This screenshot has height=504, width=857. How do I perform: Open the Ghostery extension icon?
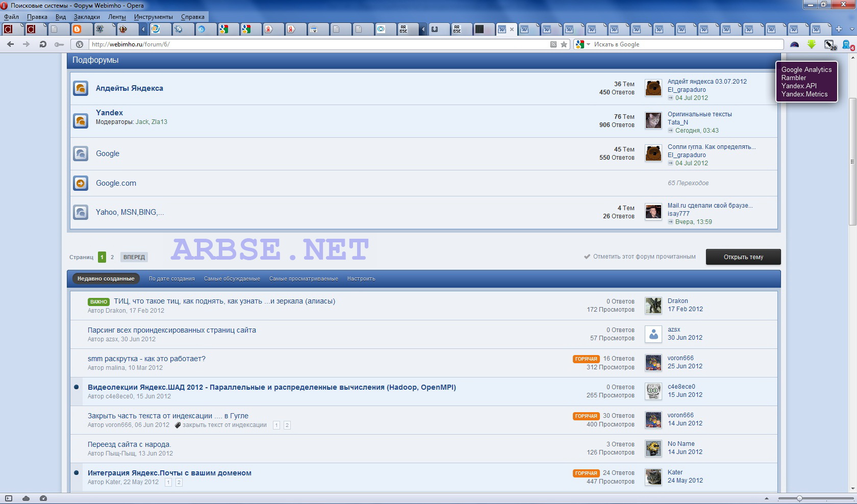pos(847,44)
